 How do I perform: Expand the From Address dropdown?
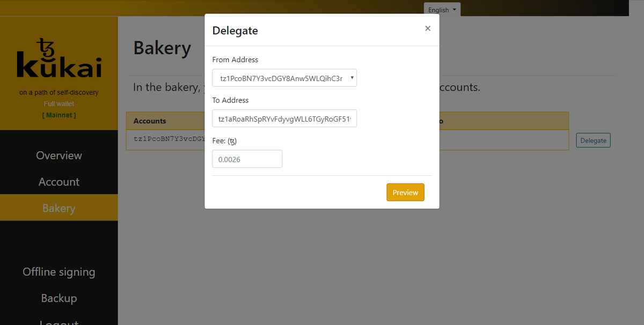tap(284, 78)
